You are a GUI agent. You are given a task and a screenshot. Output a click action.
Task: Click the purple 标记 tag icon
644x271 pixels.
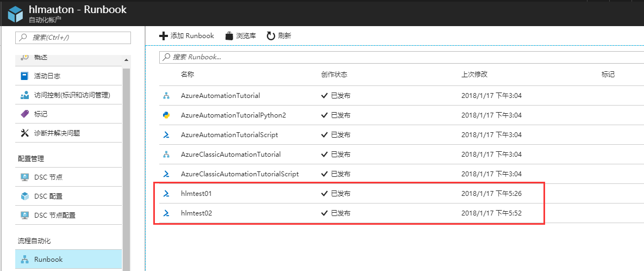(x=24, y=114)
